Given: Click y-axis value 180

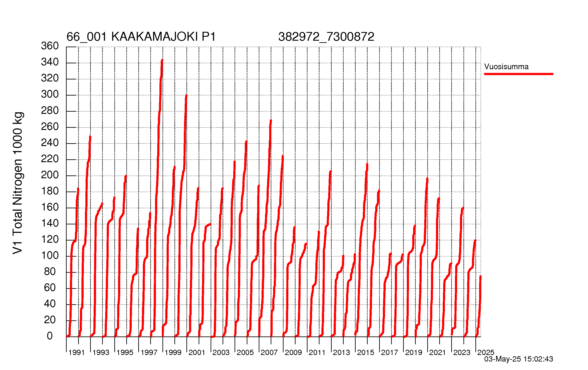Looking at the screenshot, I should coord(50,191).
